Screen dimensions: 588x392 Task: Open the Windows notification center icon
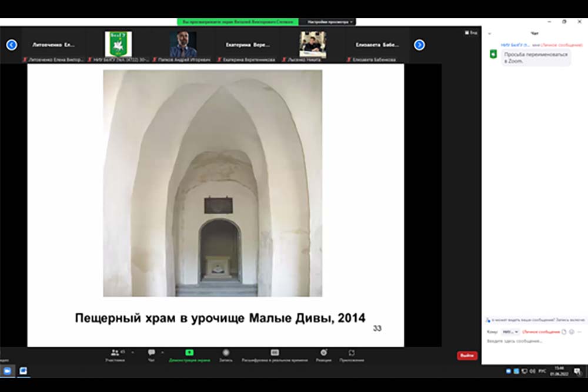[577, 371]
